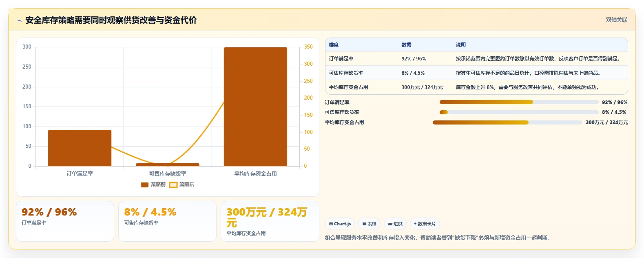
Task: Click the 维度 table column header
Action: click(x=334, y=45)
